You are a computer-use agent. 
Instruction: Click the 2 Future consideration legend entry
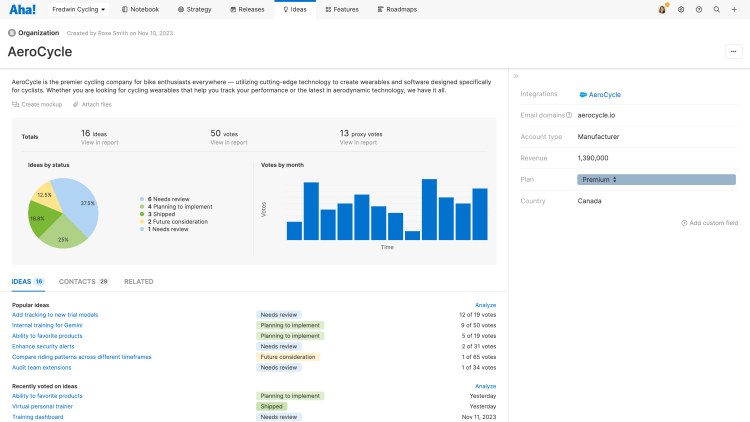tap(174, 222)
